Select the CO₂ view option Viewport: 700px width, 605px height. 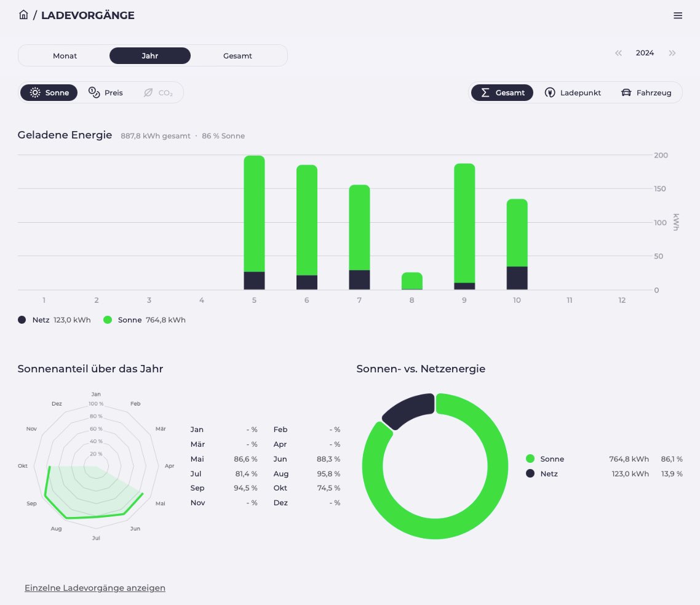coord(158,92)
